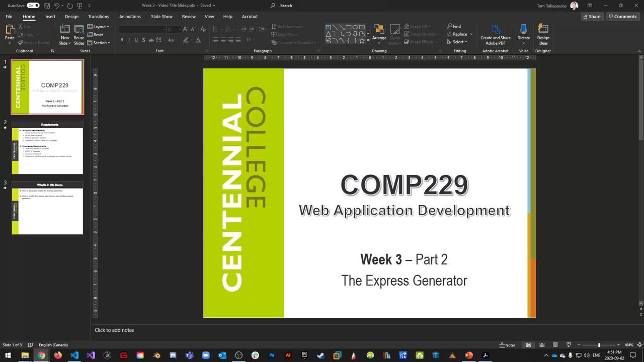
Task: Toggle bold formatting in the Font group
Action: pyautogui.click(x=122, y=40)
